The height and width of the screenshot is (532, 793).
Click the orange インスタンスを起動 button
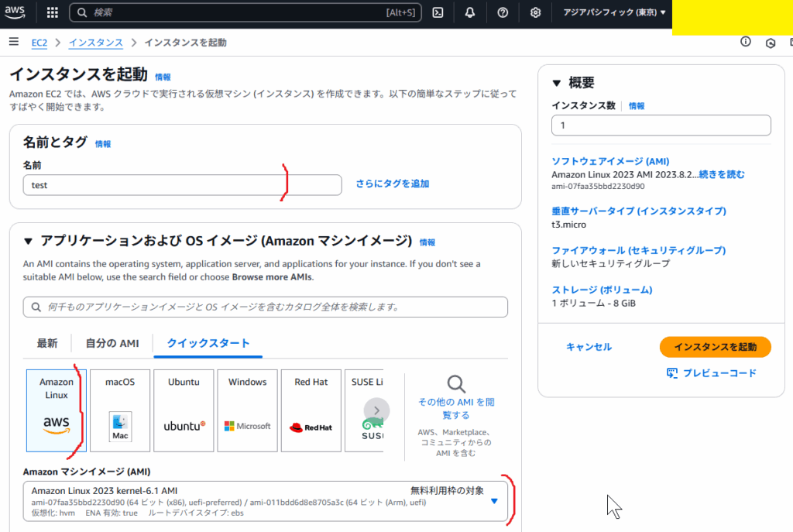coord(715,347)
